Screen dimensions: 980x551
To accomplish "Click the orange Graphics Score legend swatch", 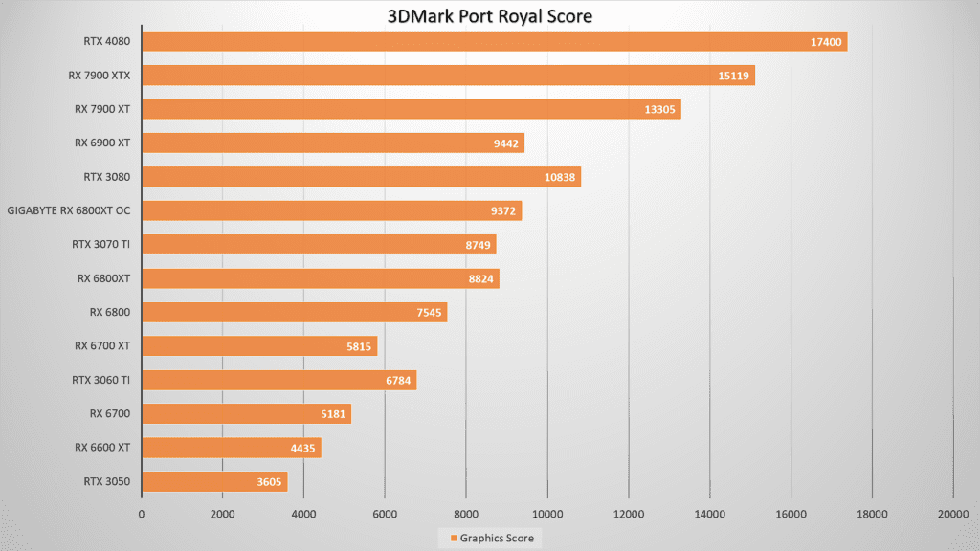I will pos(454,538).
